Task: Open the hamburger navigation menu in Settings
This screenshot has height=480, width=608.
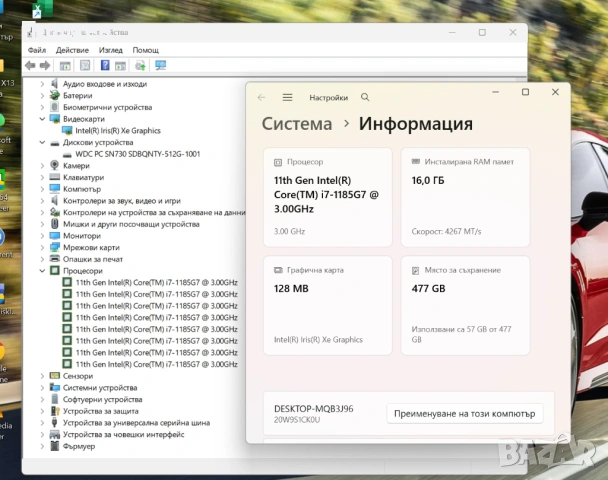Action: pos(287,97)
